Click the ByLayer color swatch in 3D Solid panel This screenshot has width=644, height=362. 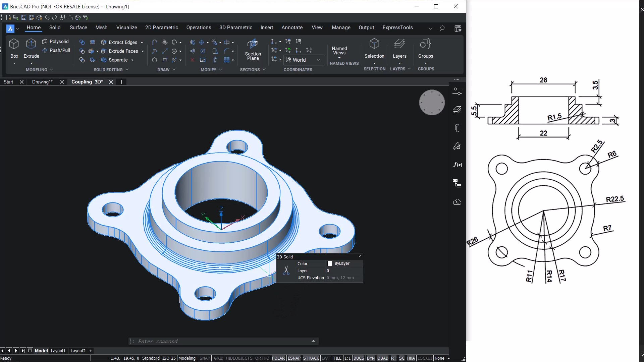pos(331,263)
